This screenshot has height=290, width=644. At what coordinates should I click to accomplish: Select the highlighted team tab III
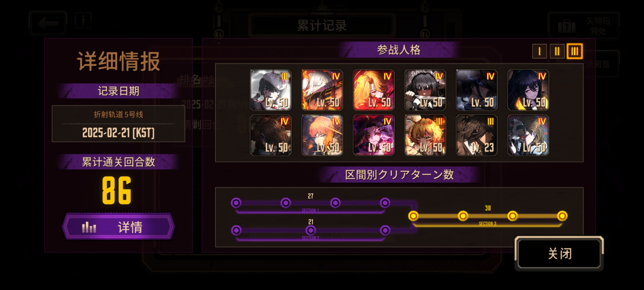point(575,51)
